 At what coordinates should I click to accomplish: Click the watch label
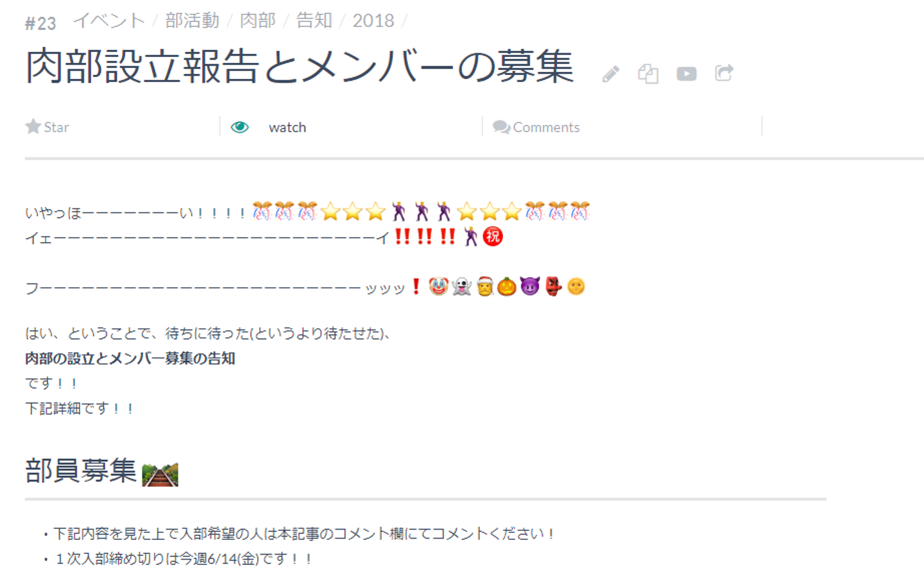(x=287, y=128)
